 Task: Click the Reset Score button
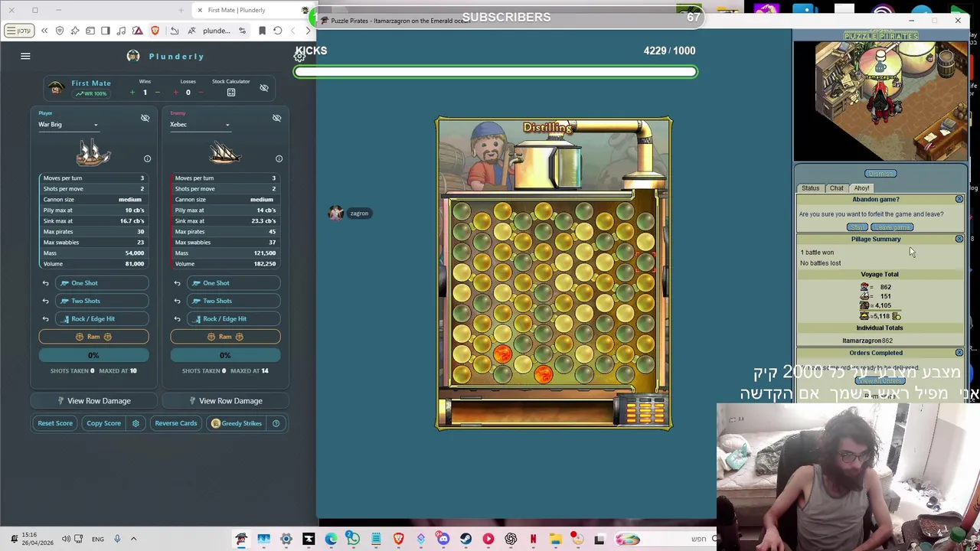point(55,423)
